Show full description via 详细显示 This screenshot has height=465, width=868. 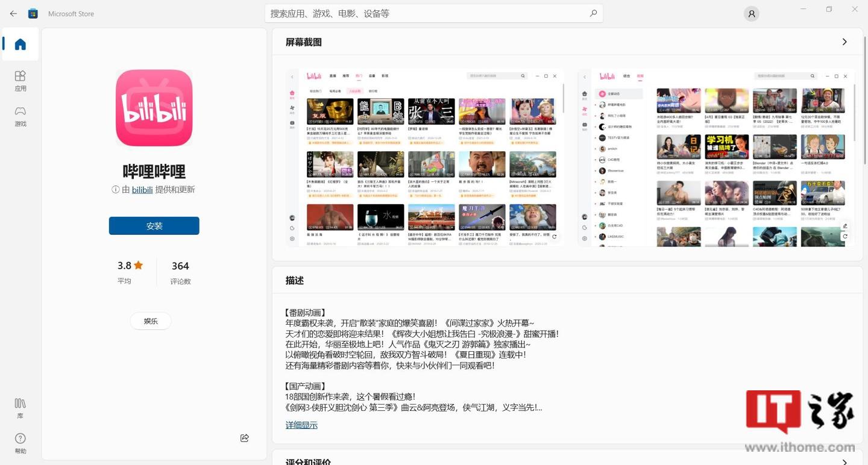click(x=301, y=425)
